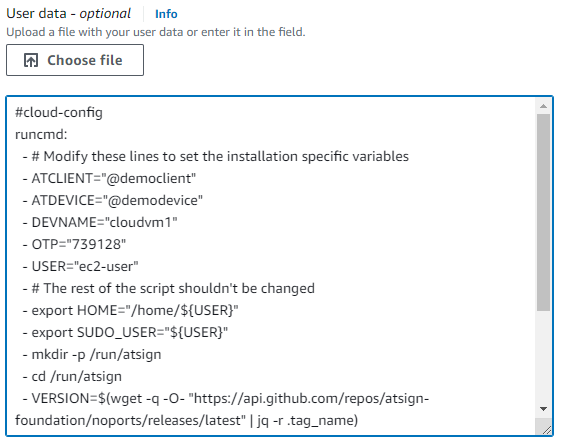The width and height of the screenshot is (565, 444).
Task: Click the textarea scrollbar thumb
Action: 543,212
